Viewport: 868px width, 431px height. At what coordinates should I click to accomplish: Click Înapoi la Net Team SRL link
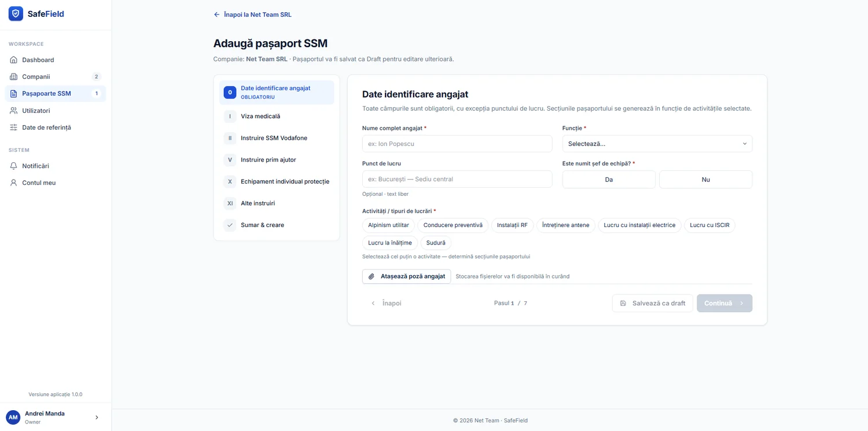[253, 14]
